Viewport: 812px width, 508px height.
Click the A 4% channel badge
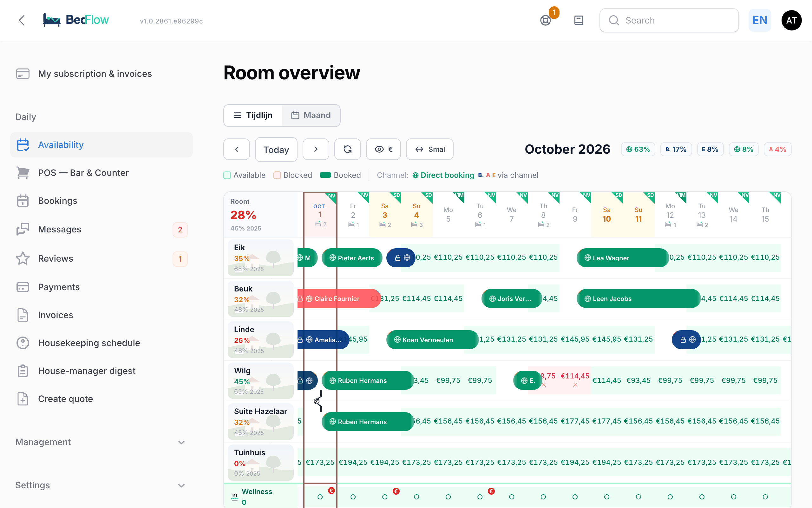(777, 149)
